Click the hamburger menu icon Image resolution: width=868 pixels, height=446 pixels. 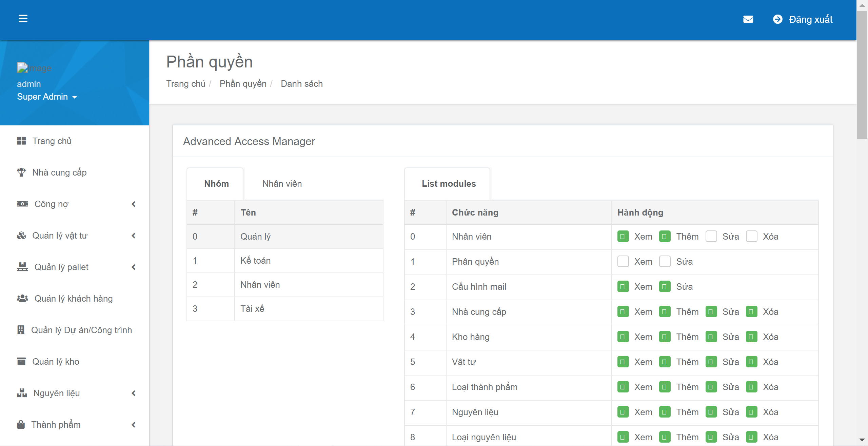pos(23,19)
